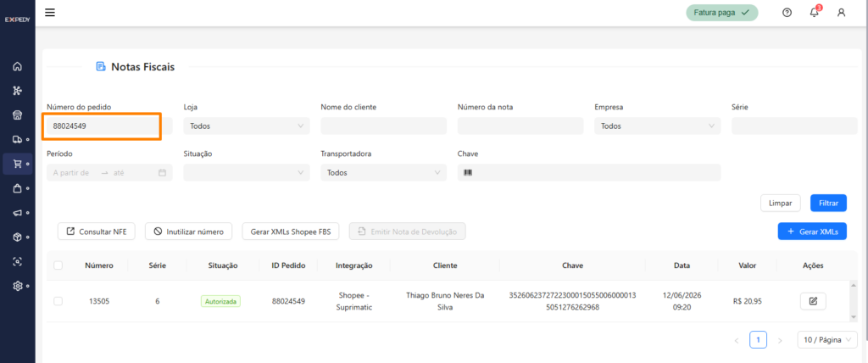The width and height of the screenshot is (868, 363).
Task: Open the settings gear sidebar icon
Action: pos(17,286)
